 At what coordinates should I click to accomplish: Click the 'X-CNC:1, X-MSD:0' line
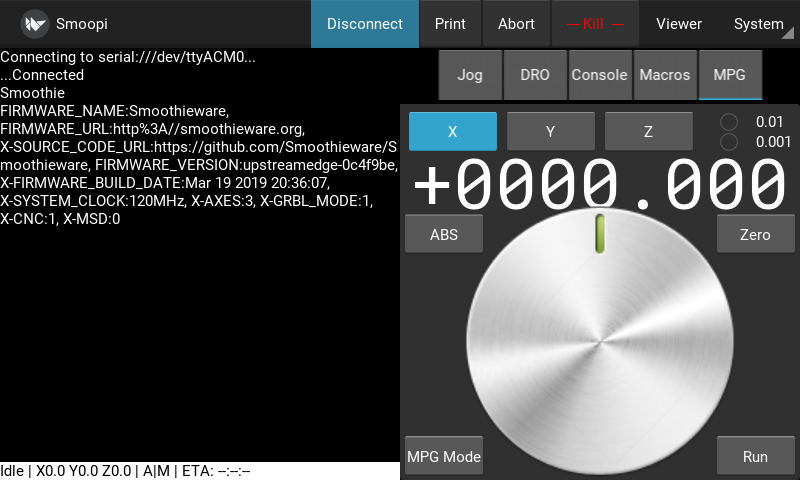[60, 219]
